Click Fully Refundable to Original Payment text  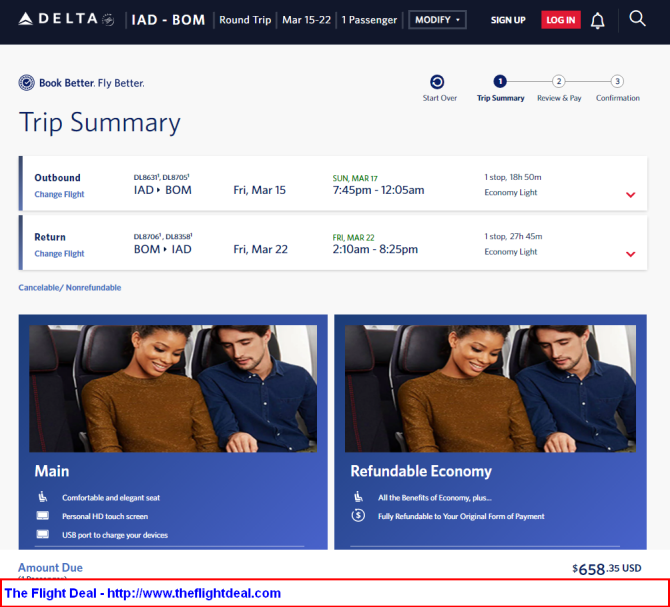[461, 516]
